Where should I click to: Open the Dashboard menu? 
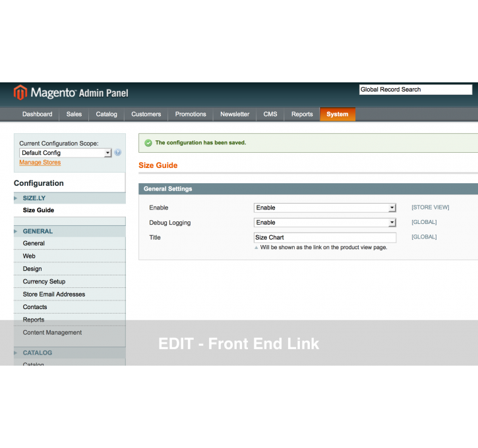coord(37,114)
